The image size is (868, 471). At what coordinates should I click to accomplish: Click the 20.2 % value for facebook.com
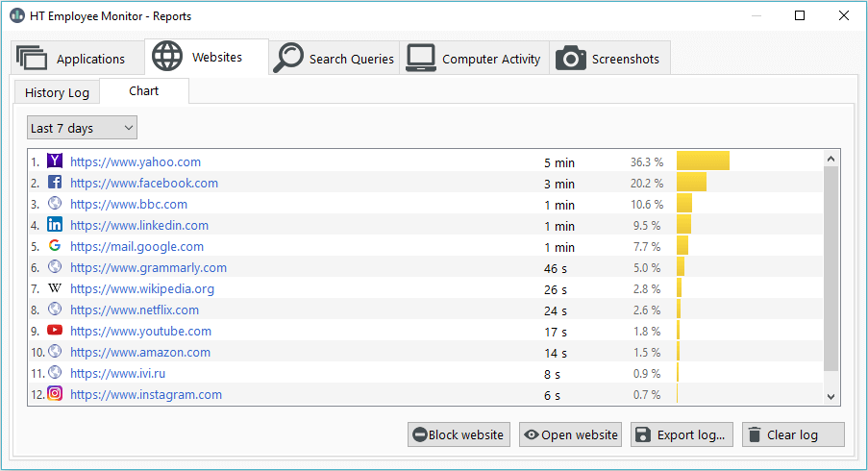647,184
